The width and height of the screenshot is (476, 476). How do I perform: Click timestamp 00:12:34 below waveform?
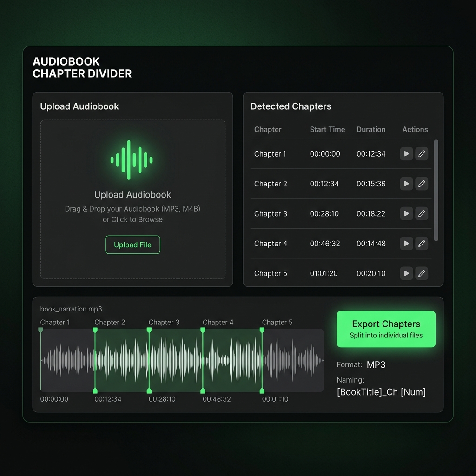[108, 399]
